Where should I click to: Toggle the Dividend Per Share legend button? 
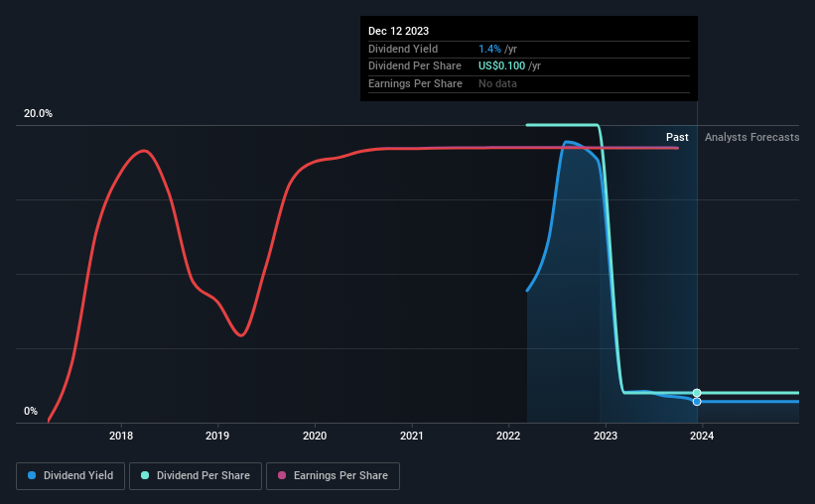click(x=196, y=476)
